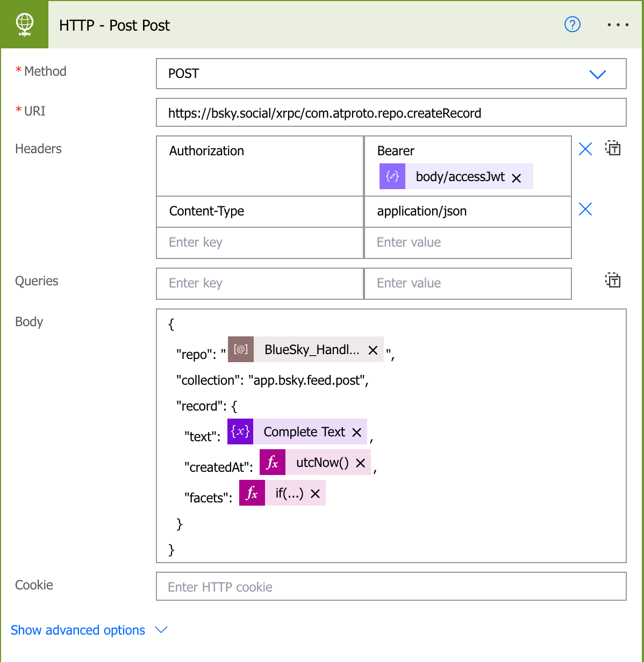
Task: Click the URI input field
Action: tap(391, 113)
